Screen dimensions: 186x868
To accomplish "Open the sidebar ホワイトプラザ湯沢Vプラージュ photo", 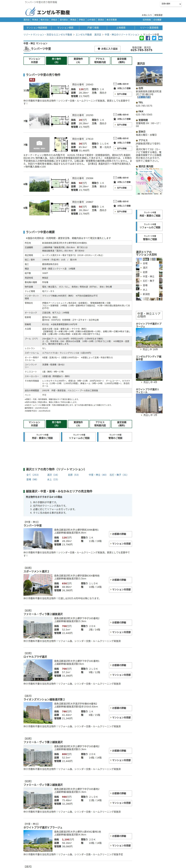I will click(149, 338).
